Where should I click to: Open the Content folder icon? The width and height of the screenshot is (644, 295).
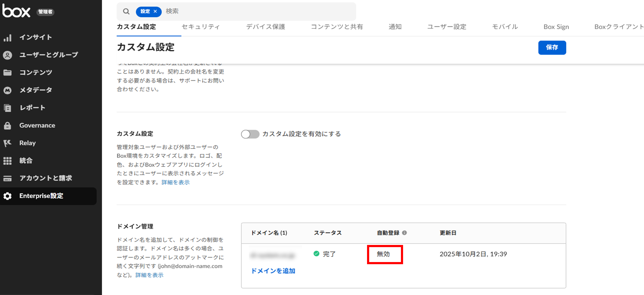[8, 73]
